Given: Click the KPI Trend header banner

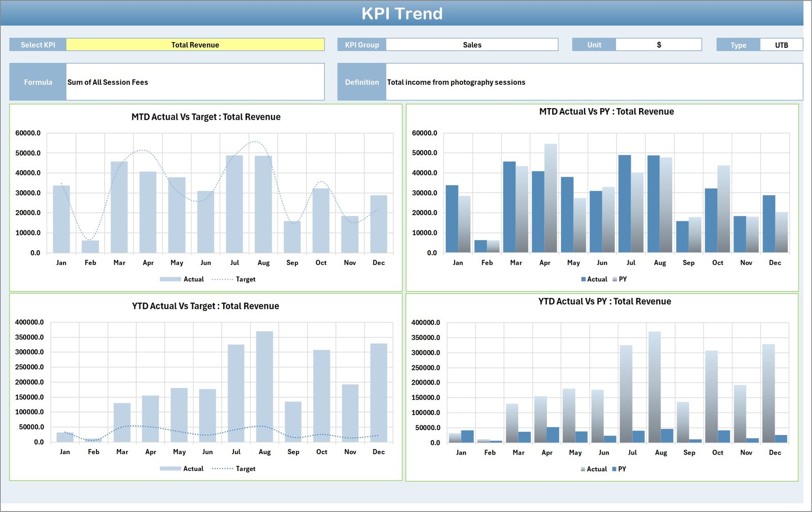Looking at the screenshot, I should (402, 14).
